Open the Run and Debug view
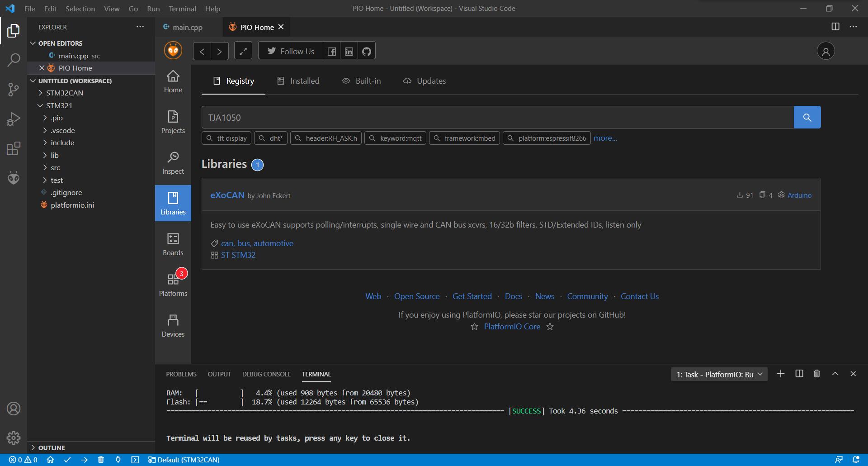 (x=14, y=119)
